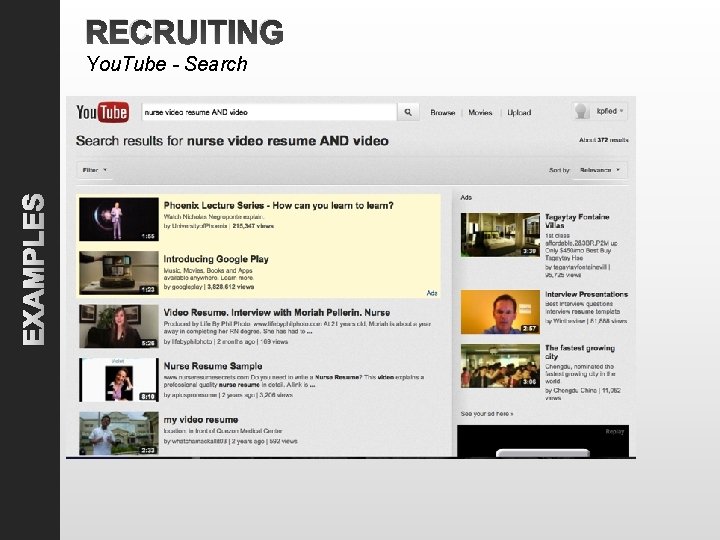Expand the Filter dropdown

tap(95, 170)
